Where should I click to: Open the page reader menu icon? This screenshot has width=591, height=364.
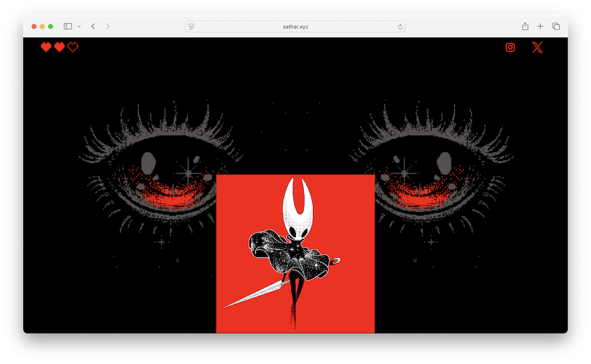point(191,27)
